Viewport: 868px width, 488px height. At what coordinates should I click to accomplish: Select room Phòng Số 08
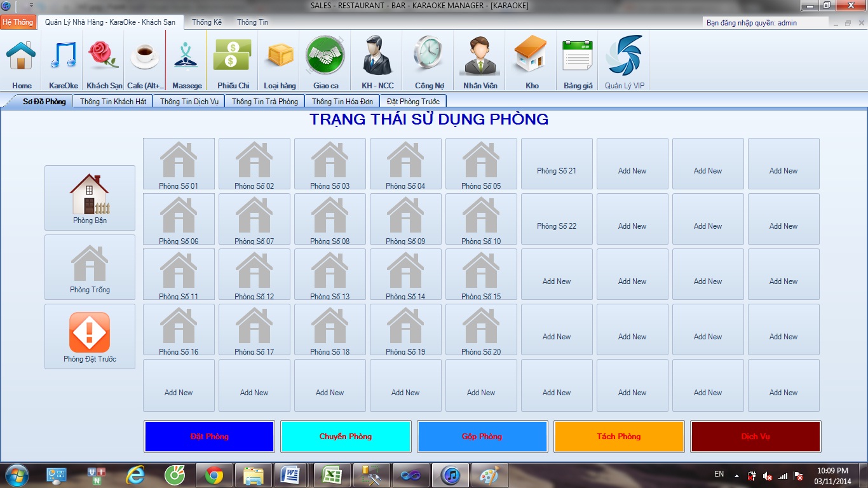(330, 219)
